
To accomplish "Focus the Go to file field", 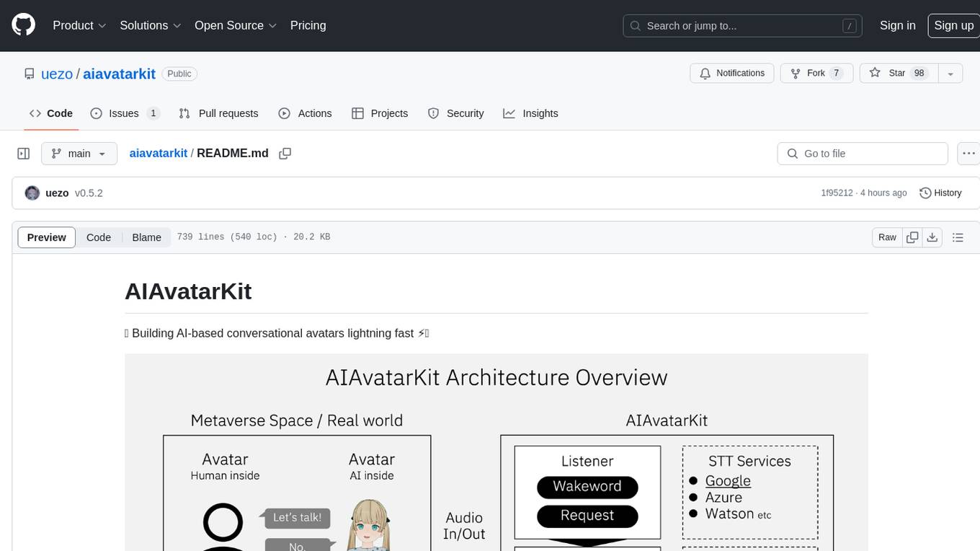I will (863, 154).
